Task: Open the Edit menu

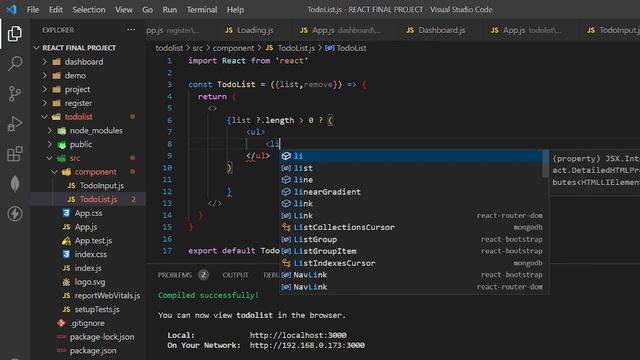Action: click(x=56, y=9)
